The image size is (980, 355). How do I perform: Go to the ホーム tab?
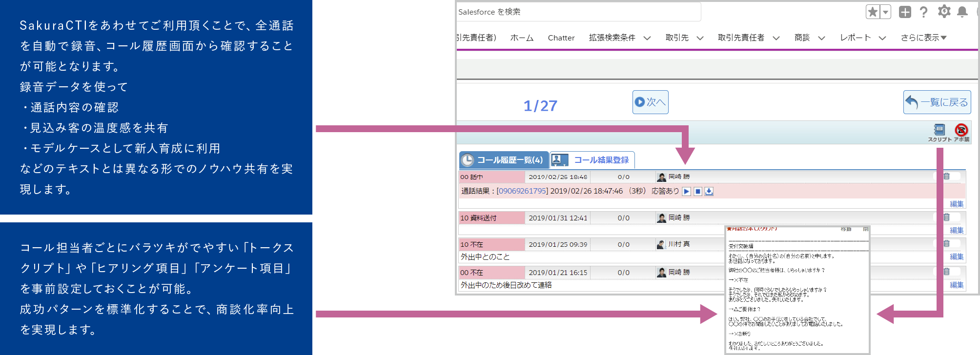522,38
